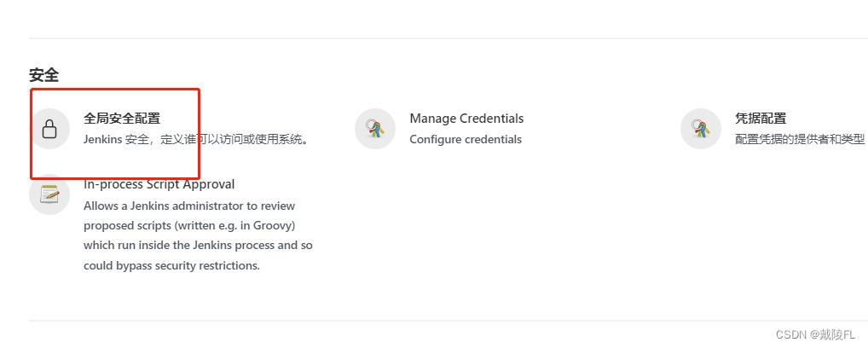Click the 安全 section heading
Screen dimensions: 868x348
[43, 75]
